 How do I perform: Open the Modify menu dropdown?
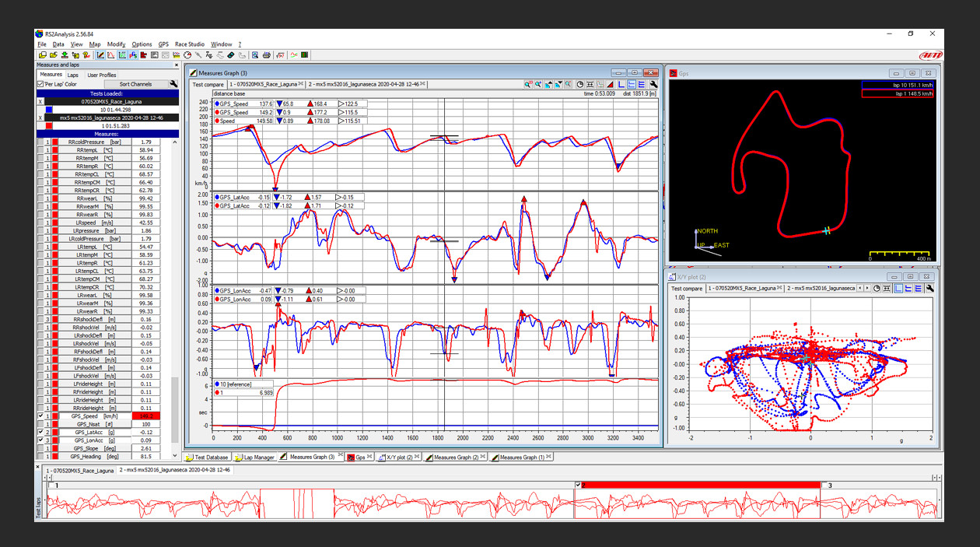point(116,44)
